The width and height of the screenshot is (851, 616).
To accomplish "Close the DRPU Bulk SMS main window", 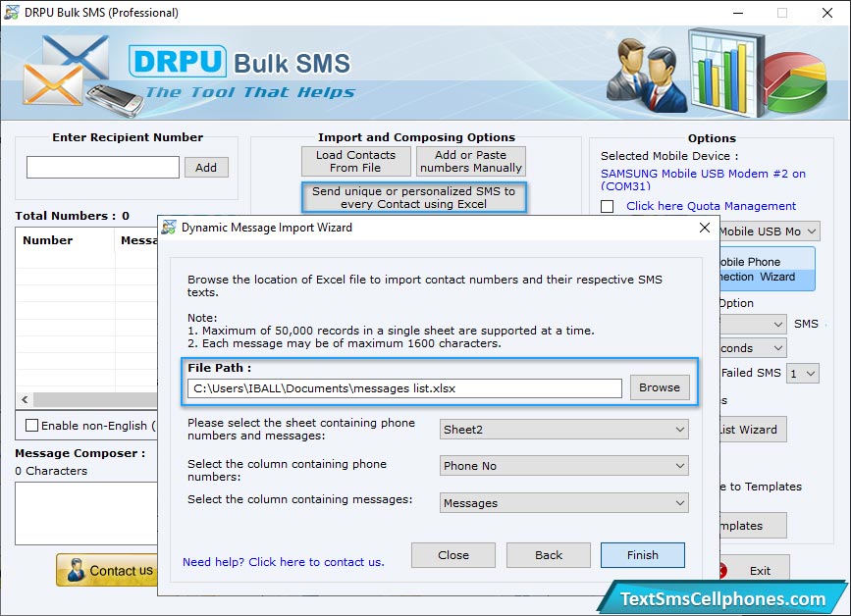I will click(827, 13).
